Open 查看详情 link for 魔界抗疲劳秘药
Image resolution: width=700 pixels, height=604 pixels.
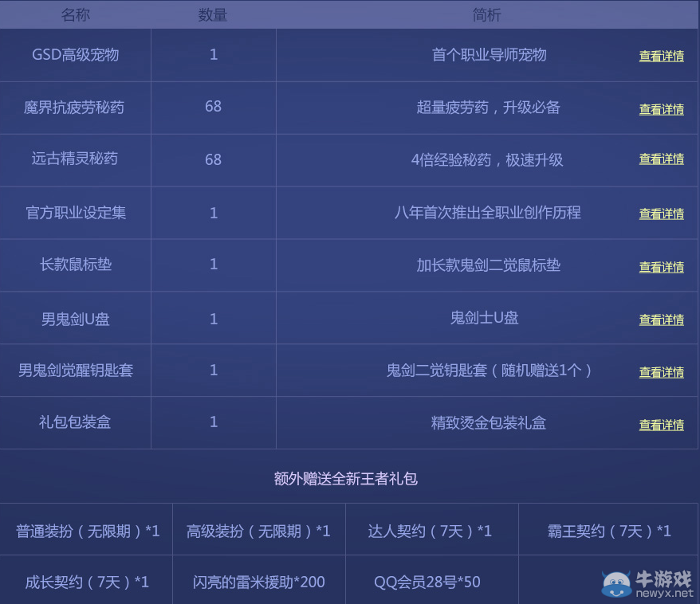click(x=661, y=109)
